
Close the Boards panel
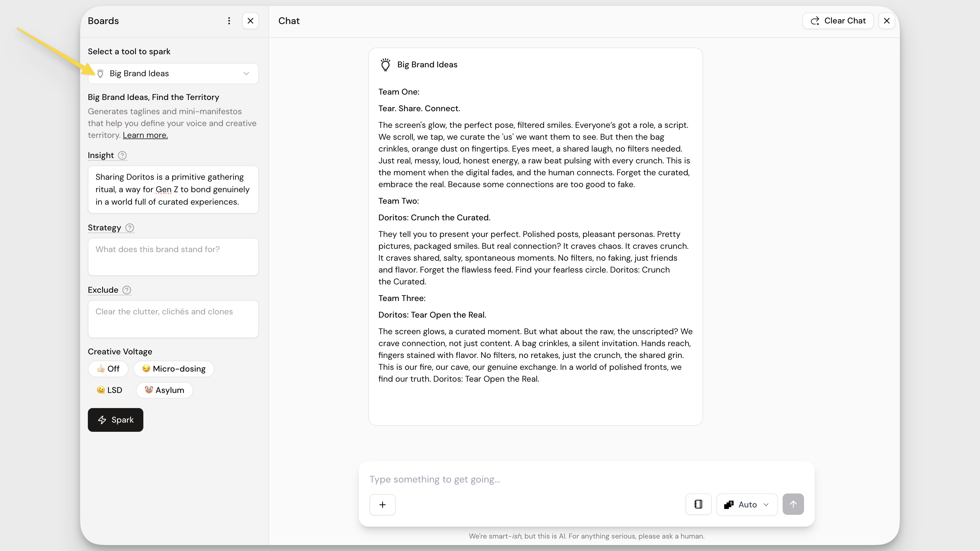click(250, 21)
